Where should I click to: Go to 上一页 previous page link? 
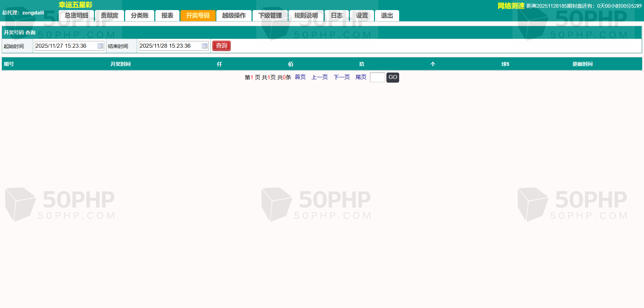[319, 77]
